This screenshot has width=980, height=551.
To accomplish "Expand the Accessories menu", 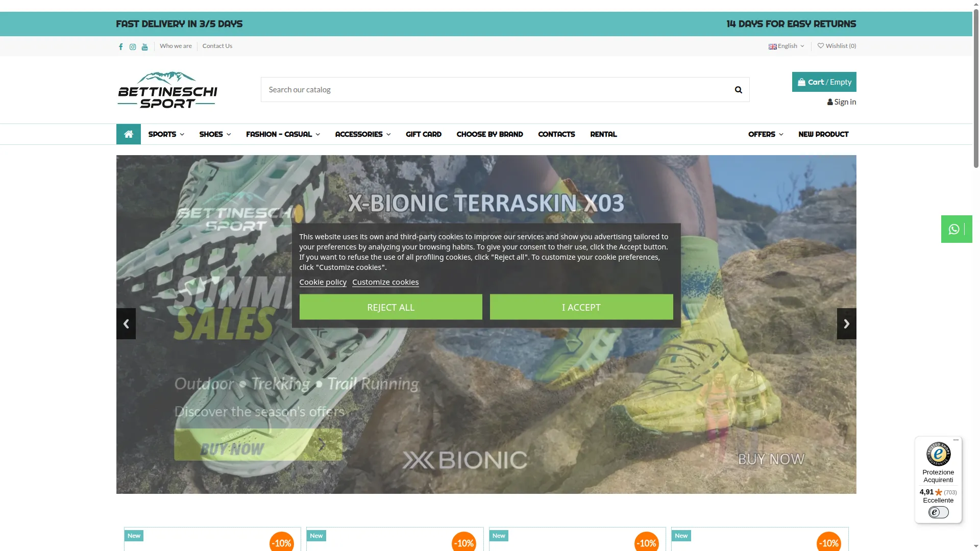I will (363, 134).
